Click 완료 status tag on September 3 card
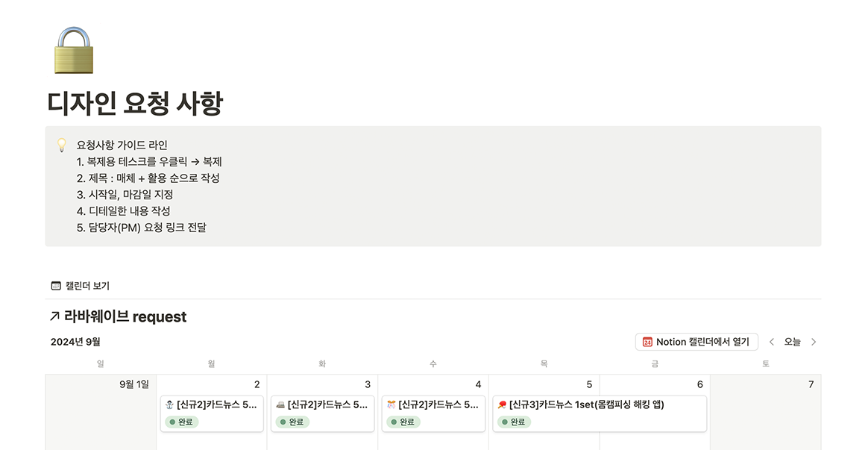The height and width of the screenshot is (450, 868). coord(292,422)
